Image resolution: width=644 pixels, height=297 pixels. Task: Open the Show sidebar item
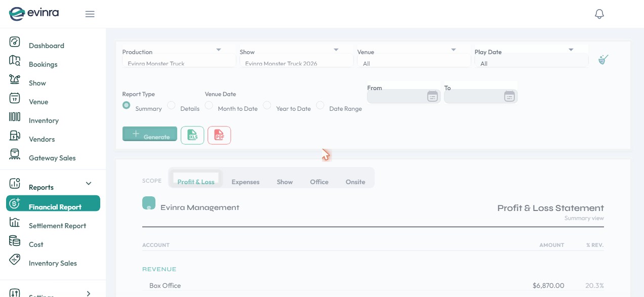tap(37, 83)
